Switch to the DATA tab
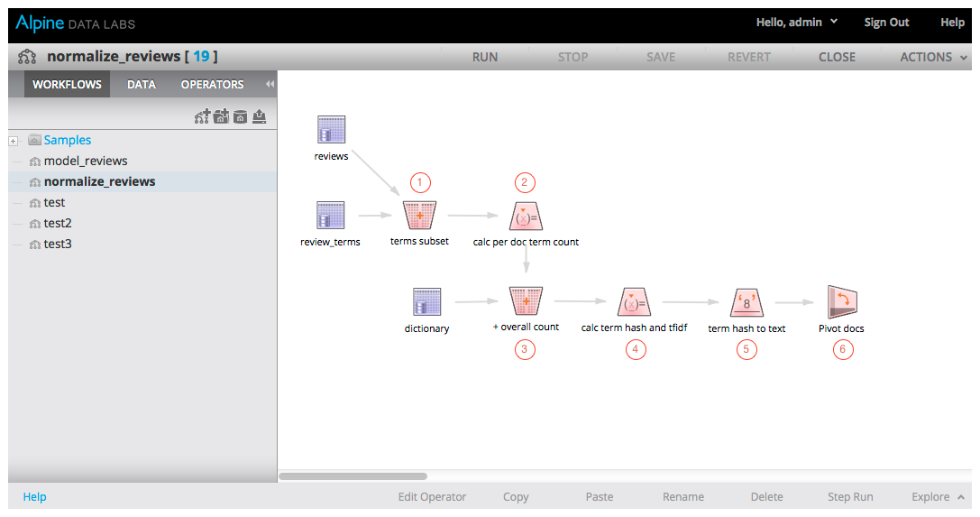Viewport: 980px width, 517px height. pyautogui.click(x=142, y=85)
